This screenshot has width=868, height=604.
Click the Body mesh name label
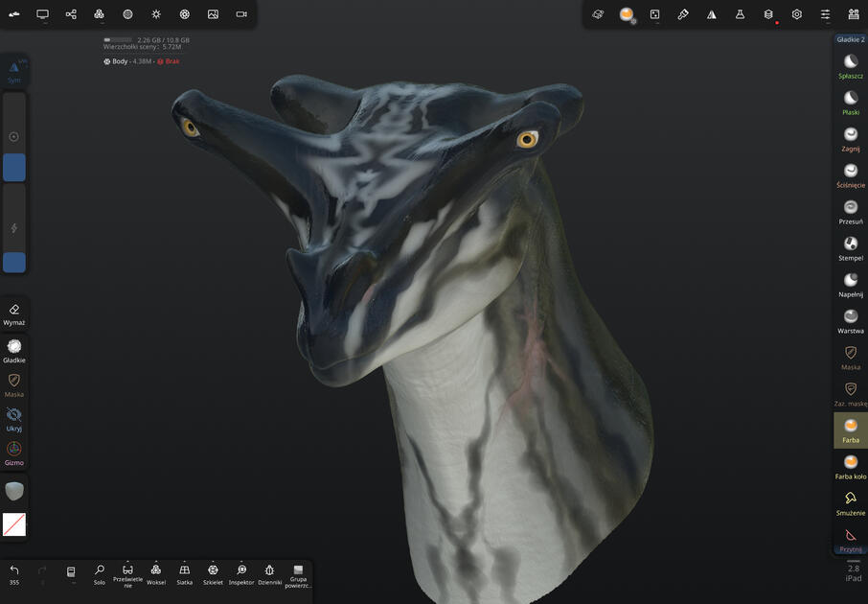(120, 61)
